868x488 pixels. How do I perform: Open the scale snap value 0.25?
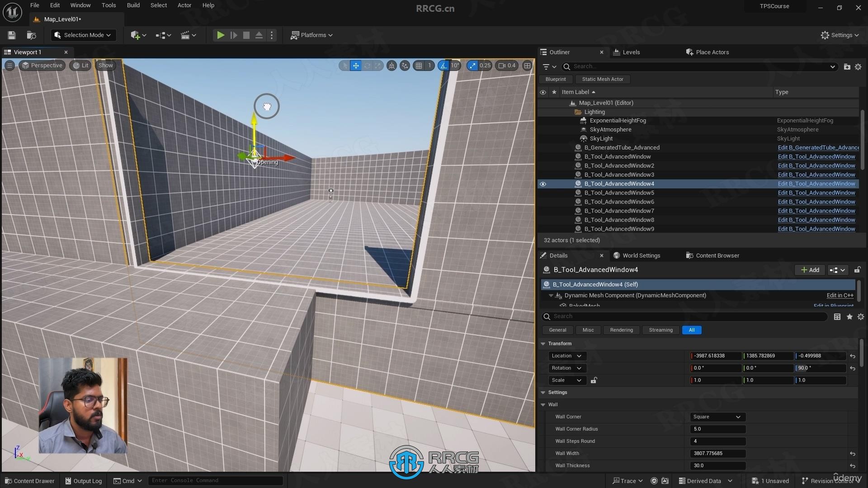coord(485,66)
